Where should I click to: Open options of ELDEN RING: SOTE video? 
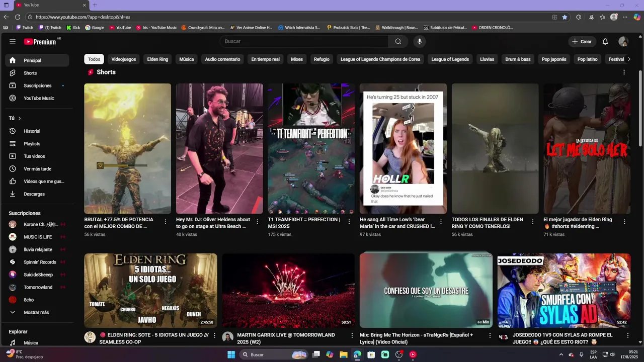click(214, 335)
